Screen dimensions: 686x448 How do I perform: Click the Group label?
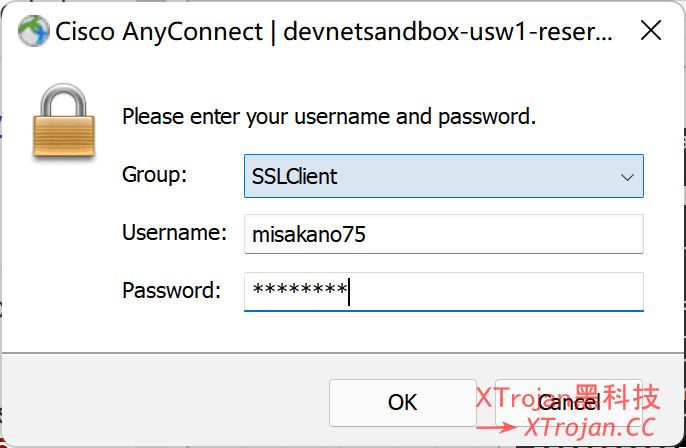[x=154, y=175]
